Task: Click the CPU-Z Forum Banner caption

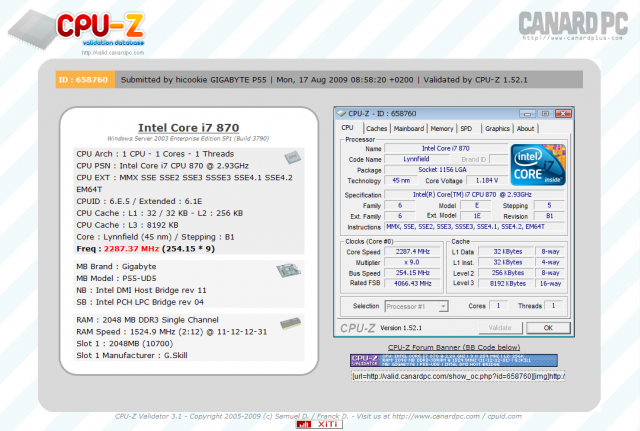Action: (454, 347)
